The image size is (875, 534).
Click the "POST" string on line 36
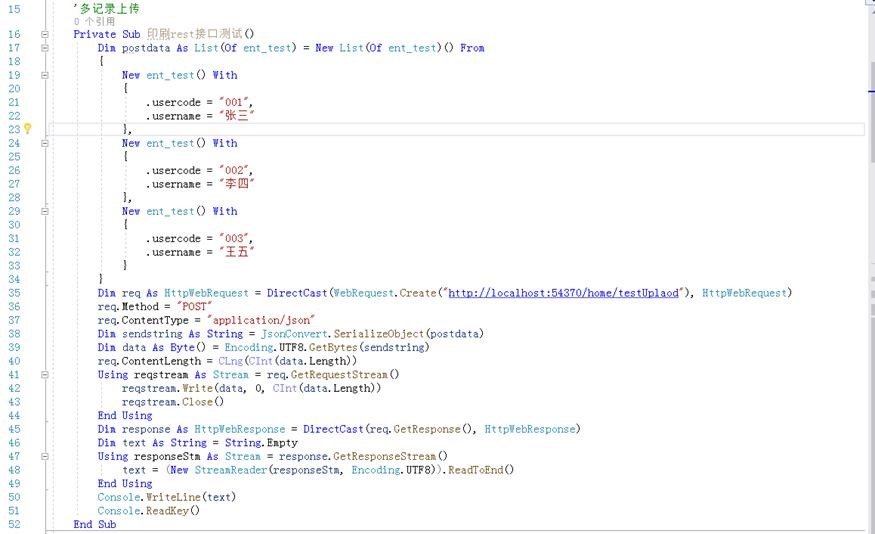pyautogui.click(x=194, y=306)
